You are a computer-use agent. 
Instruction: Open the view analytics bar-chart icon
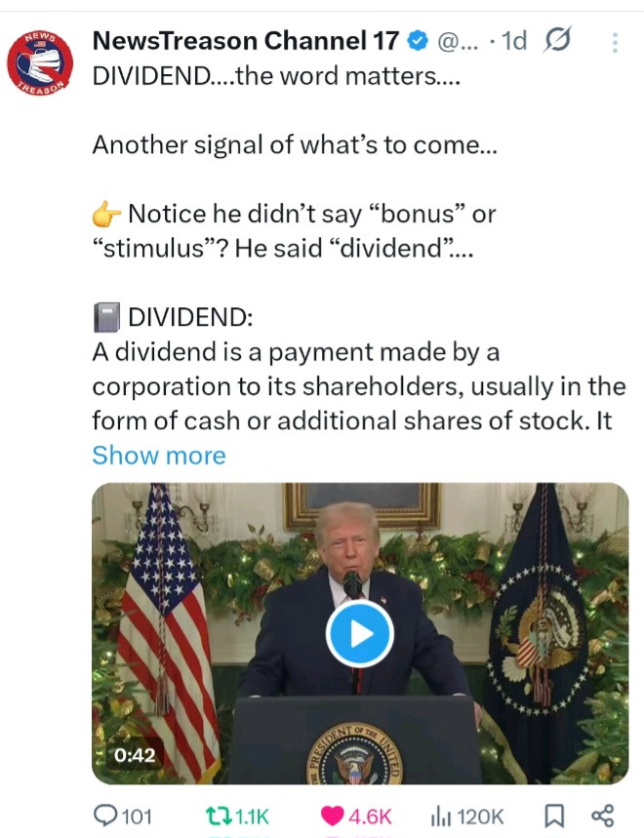click(x=440, y=816)
